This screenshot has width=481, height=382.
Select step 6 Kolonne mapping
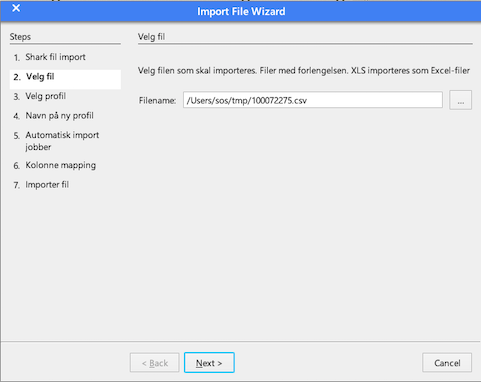click(60, 165)
